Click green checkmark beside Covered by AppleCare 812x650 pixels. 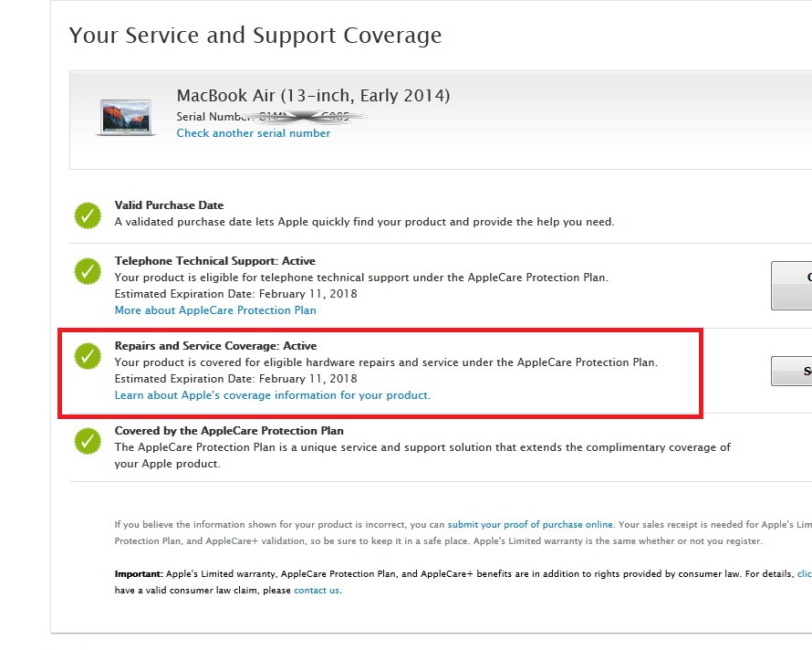[x=88, y=441]
